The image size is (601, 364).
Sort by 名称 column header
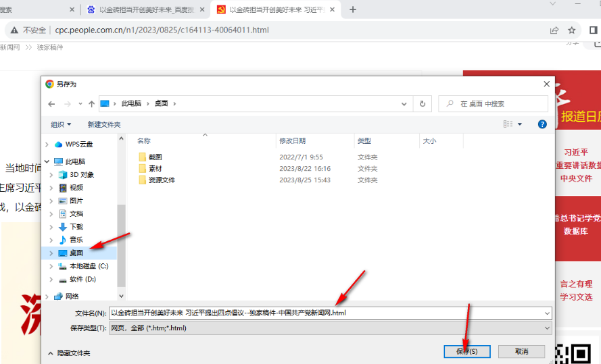pos(144,141)
